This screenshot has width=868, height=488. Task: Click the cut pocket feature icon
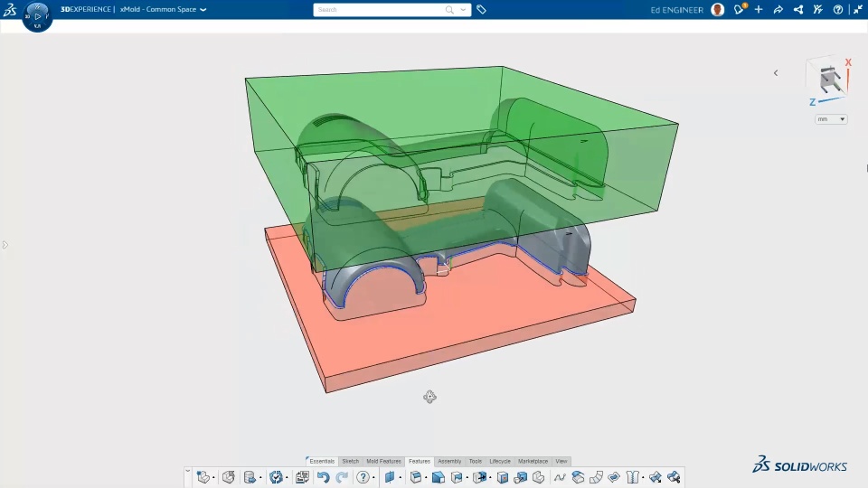click(457, 477)
